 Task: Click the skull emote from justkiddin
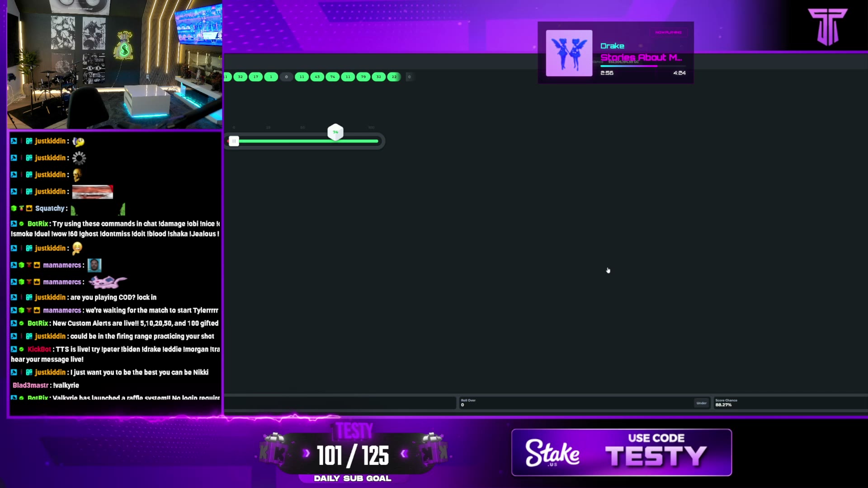tap(77, 175)
